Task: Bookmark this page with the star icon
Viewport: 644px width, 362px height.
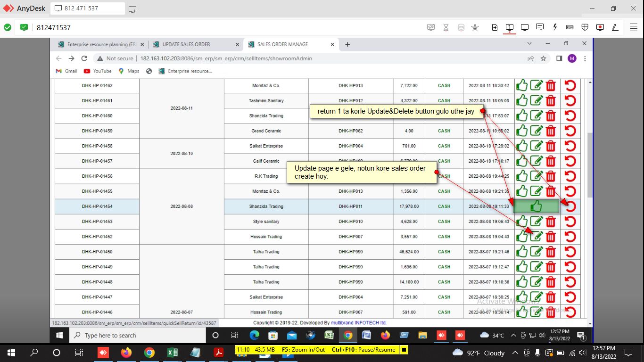Action: 544,58
